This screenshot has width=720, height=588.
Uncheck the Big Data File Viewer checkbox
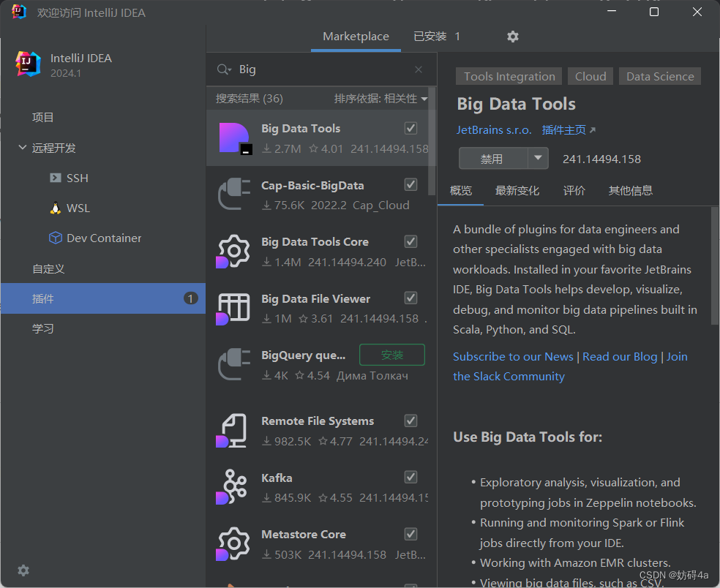pyautogui.click(x=411, y=298)
